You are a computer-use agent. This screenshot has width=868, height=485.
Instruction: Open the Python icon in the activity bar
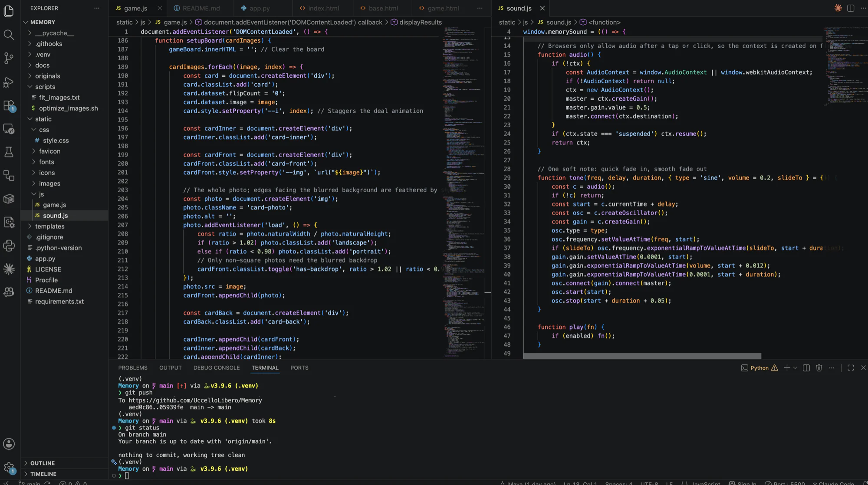[x=9, y=246]
